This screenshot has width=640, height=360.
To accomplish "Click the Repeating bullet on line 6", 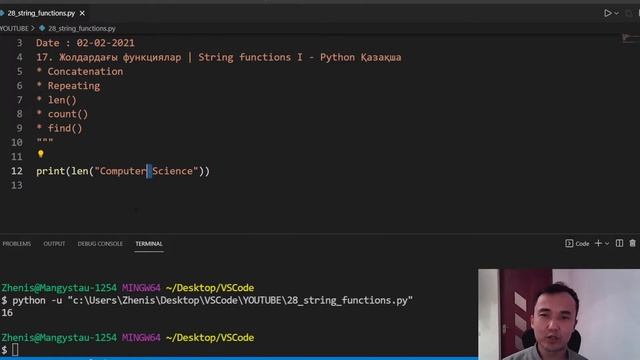I will [68, 86].
